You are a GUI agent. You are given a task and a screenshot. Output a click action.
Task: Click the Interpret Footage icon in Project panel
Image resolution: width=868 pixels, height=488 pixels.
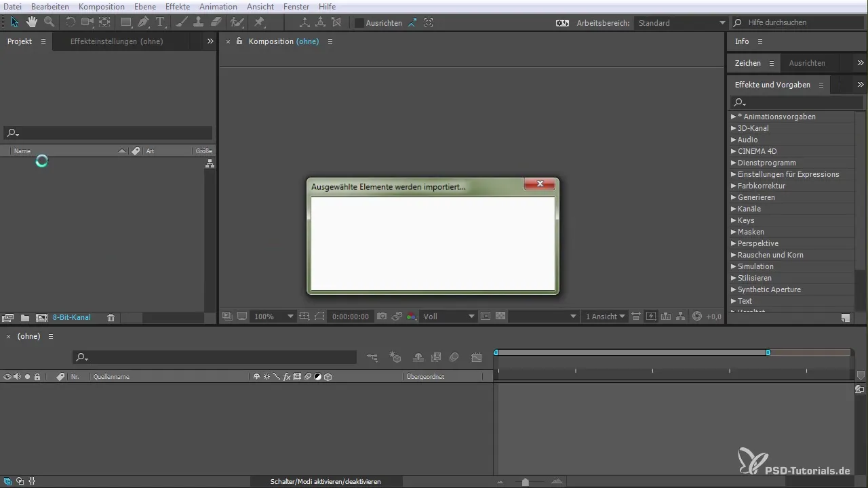[x=8, y=317]
